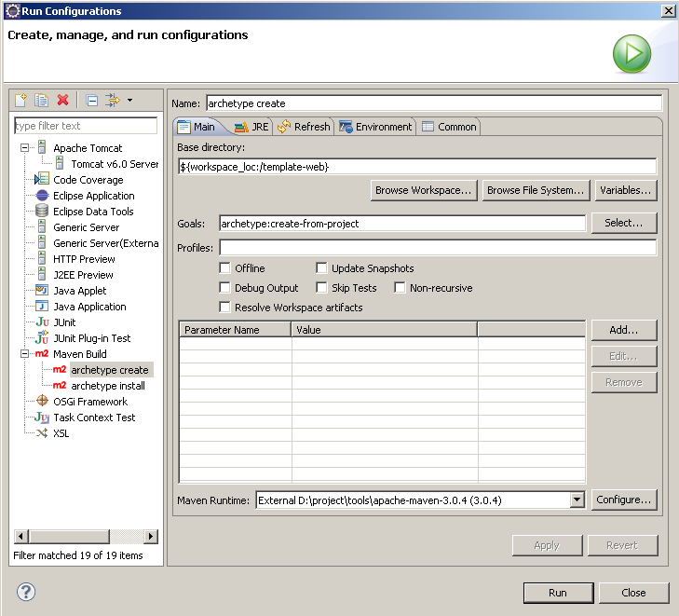
Task: Select the archetype create tree item
Action: coord(110,370)
